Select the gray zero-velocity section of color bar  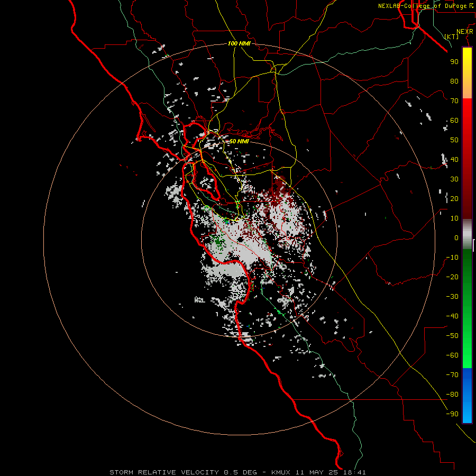pyautogui.click(x=467, y=234)
